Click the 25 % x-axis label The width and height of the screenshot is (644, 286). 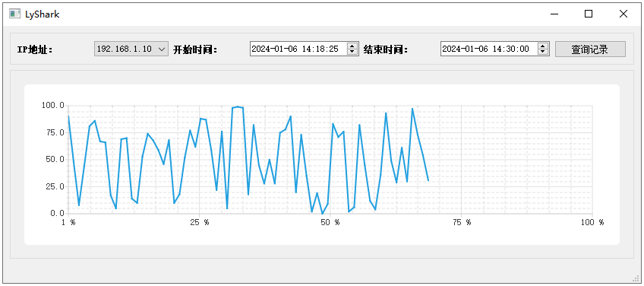(x=199, y=223)
